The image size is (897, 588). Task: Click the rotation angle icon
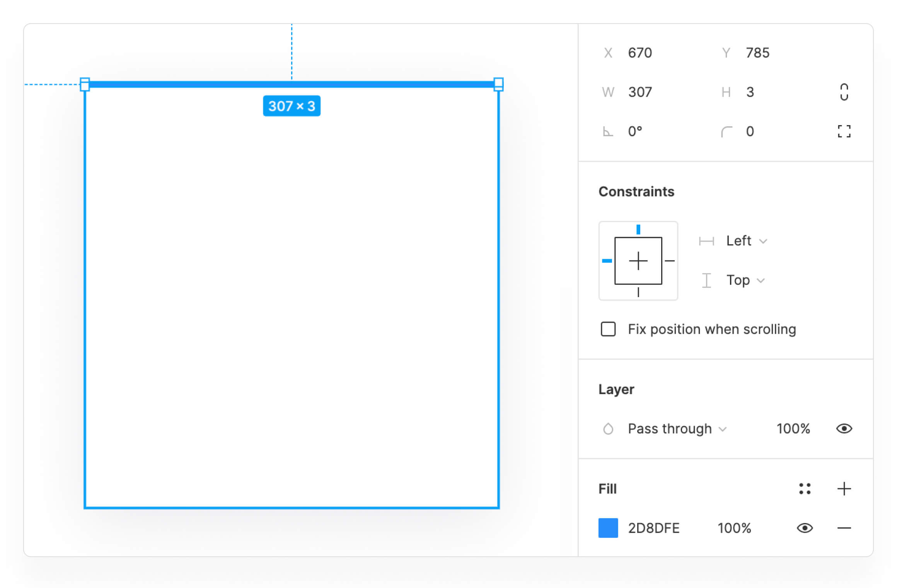pos(608,132)
